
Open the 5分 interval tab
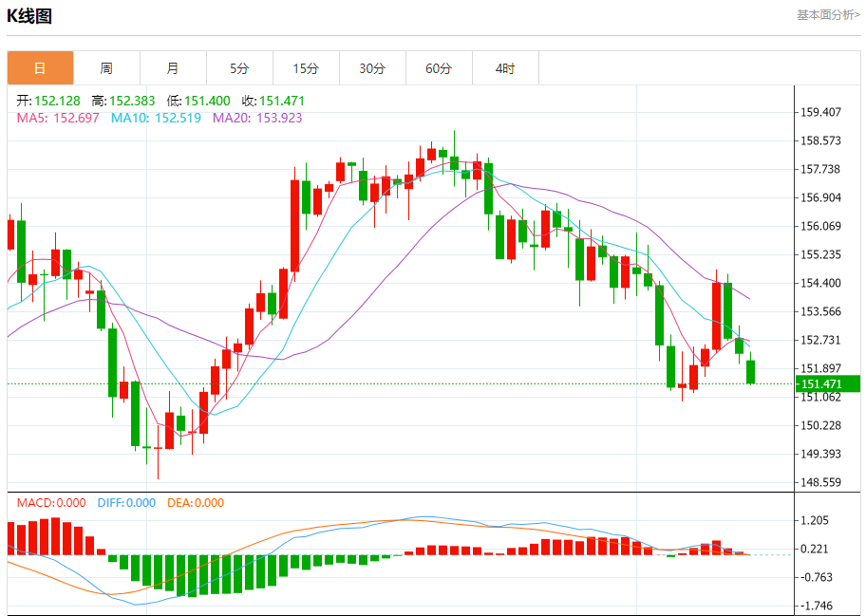(x=239, y=68)
